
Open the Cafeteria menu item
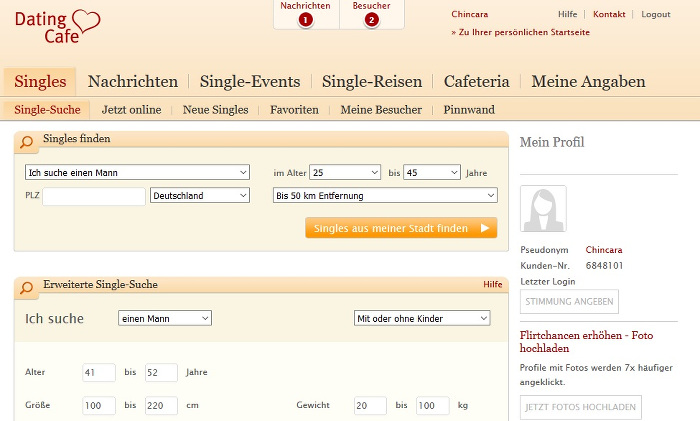coord(477,82)
